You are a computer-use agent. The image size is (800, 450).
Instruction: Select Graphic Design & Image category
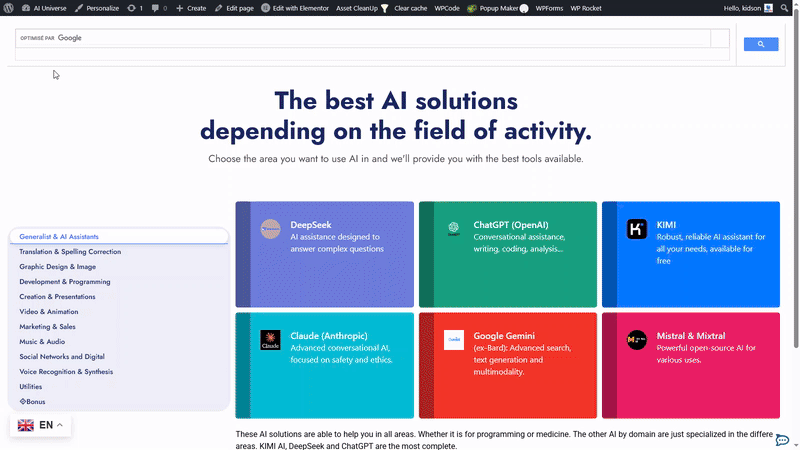coord(57,266)
